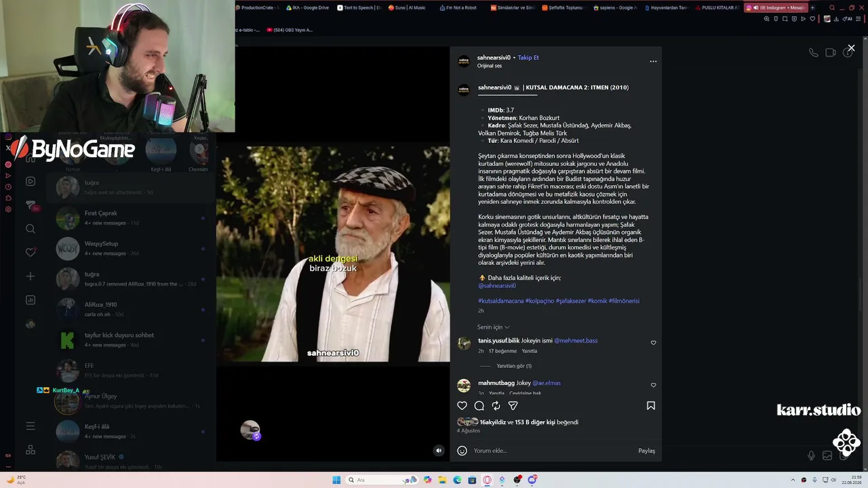Open the #şafaksezer hashtag
The image size is (868, 488).
(x=571, y=301)
